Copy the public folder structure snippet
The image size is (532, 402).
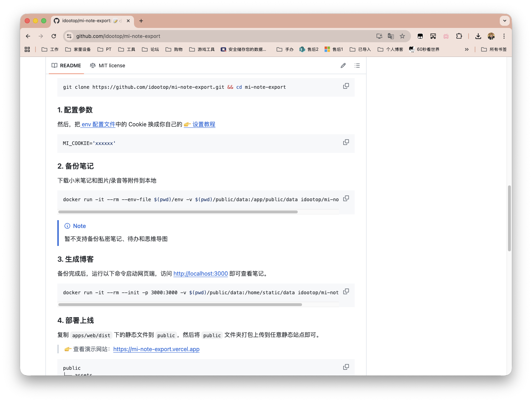click(x=346, y=367)
